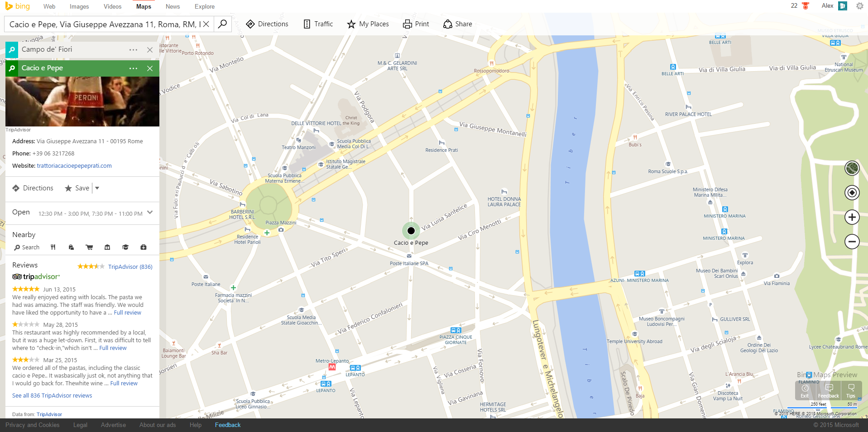868x432 pixels.
Task: Click the Nearby Search option
Action: coord(27,248)
